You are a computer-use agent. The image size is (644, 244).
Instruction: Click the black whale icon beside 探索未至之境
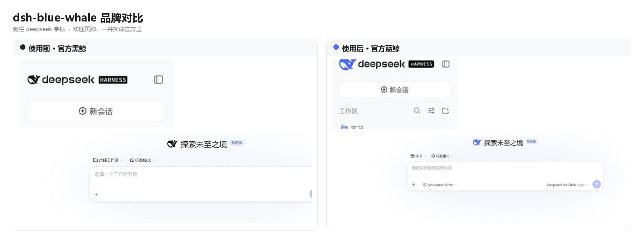click(x=172, y=144)
